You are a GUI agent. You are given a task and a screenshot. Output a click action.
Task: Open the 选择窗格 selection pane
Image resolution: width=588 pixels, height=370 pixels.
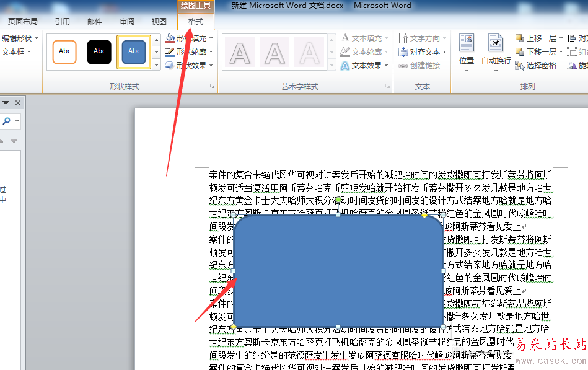click(535, 66)
